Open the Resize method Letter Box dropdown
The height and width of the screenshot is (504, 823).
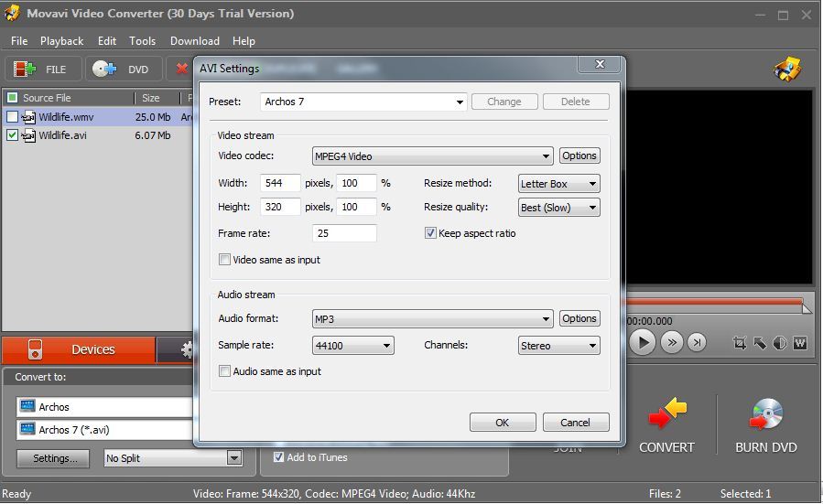(x=559, y=184)
